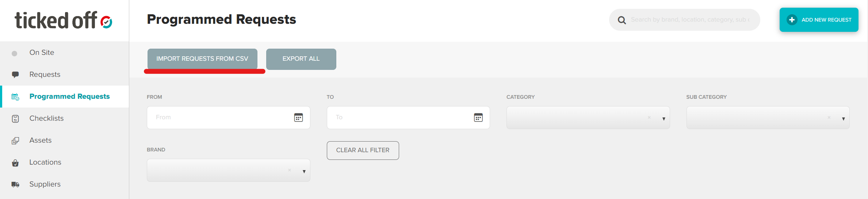868x199 pixels.
Task: Click the Checklists clipboard icon
Action: 15,119
